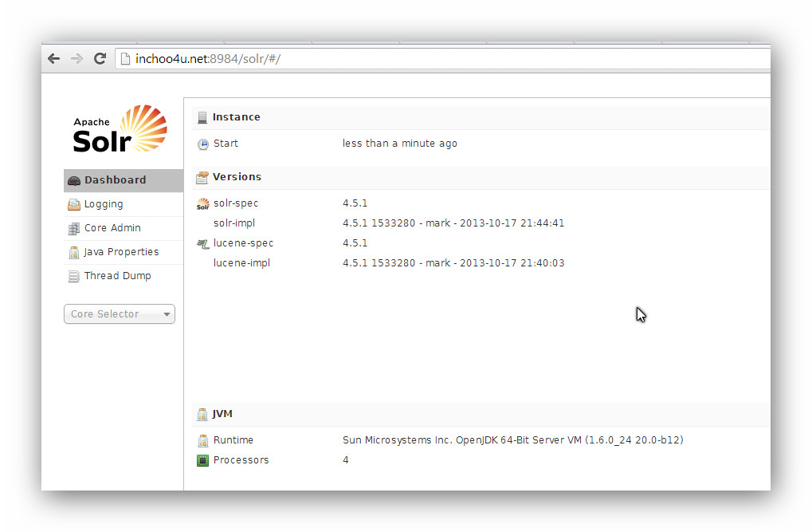Click the Logging sidebar icon
812x532 pixels.
[74, 205]
